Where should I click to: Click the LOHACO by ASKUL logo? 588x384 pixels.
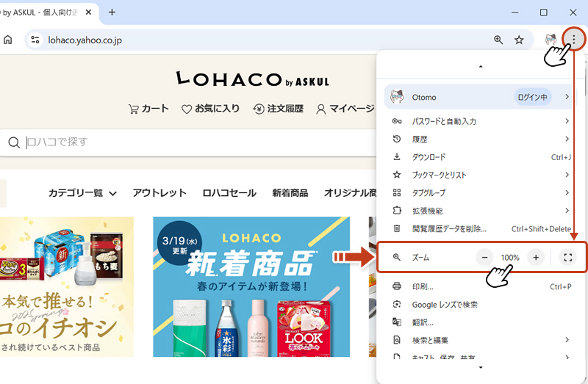click(253, 79)
